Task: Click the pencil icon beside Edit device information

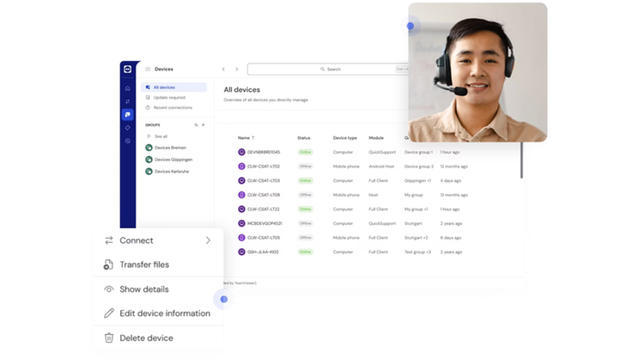Action: (x=109, y=313)
